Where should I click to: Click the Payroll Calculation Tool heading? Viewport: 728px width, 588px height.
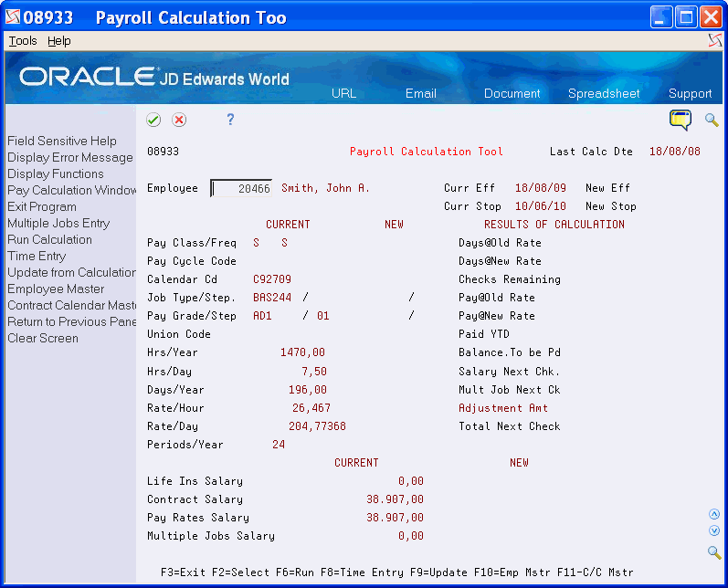click(x=427, y=152)
